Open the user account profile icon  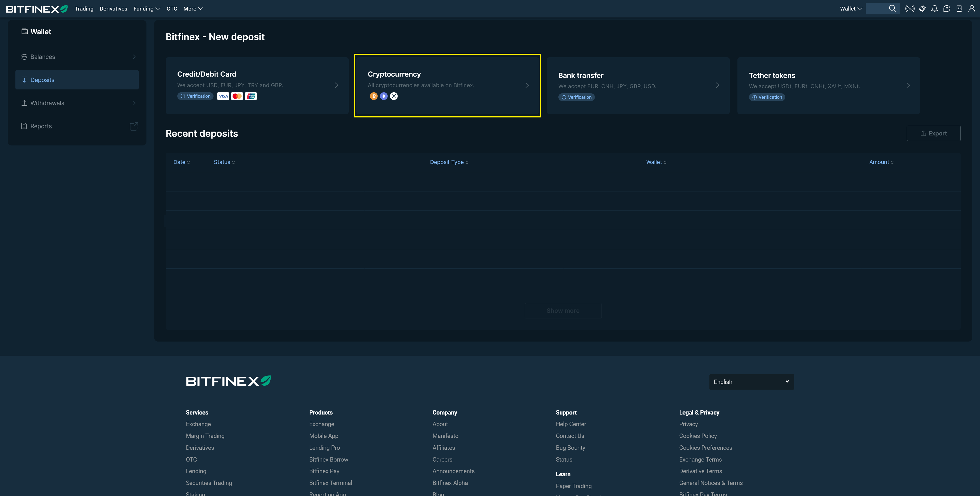(x=971, y=8)
